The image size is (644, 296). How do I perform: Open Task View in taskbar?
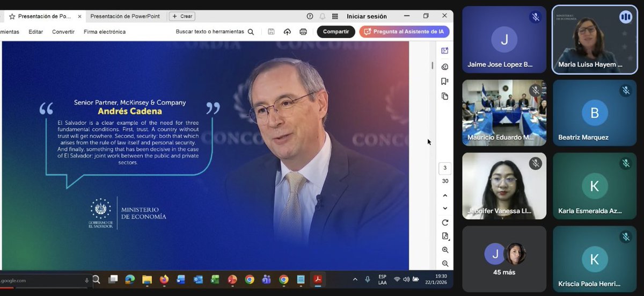(113, 279)
